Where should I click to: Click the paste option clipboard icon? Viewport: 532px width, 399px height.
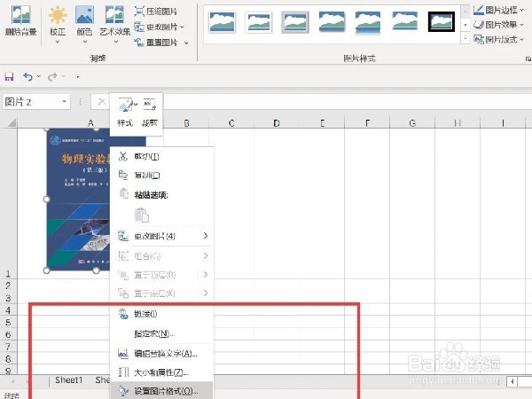pos(142,215)
